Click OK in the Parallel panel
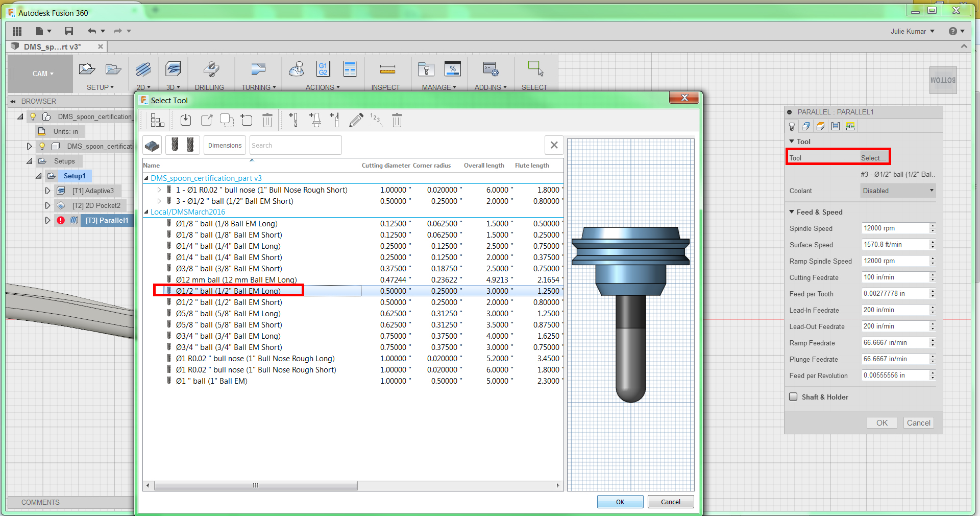The height and width of the screenshot is (516, 980). click(882, 423)
